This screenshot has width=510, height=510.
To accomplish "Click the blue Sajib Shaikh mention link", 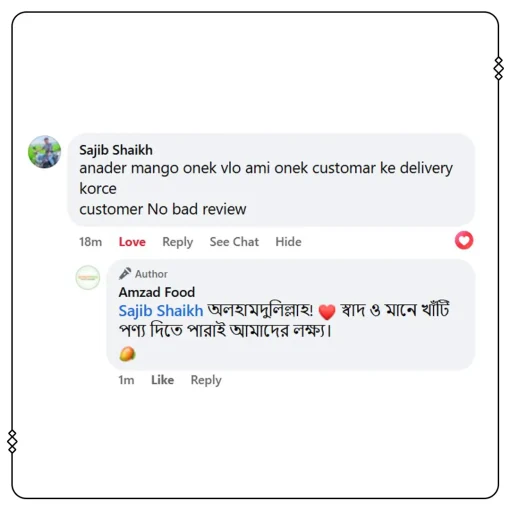I will click(161, 311).
